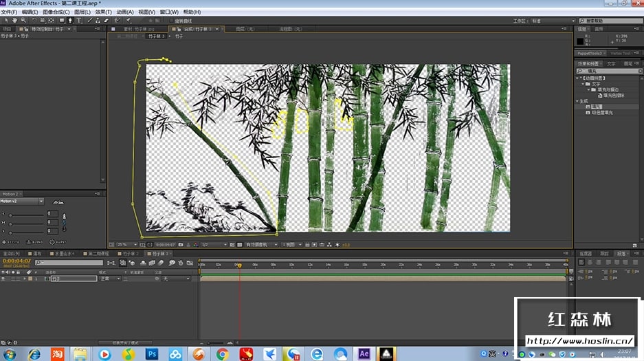The width and height of the screenshot is (644, 361).
Task: Toggle the rotate bezier checkbox in toolbar
Action: pos(171,21)
